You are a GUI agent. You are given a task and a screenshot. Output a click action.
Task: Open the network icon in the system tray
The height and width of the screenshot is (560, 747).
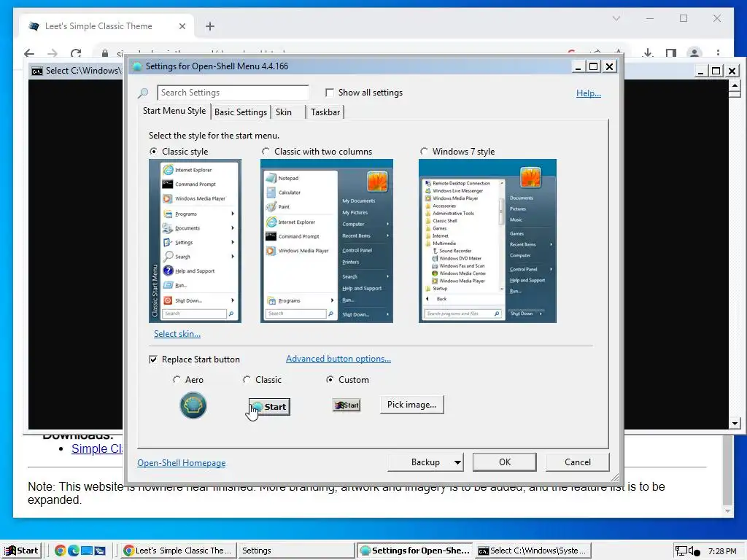pos(681,551)
